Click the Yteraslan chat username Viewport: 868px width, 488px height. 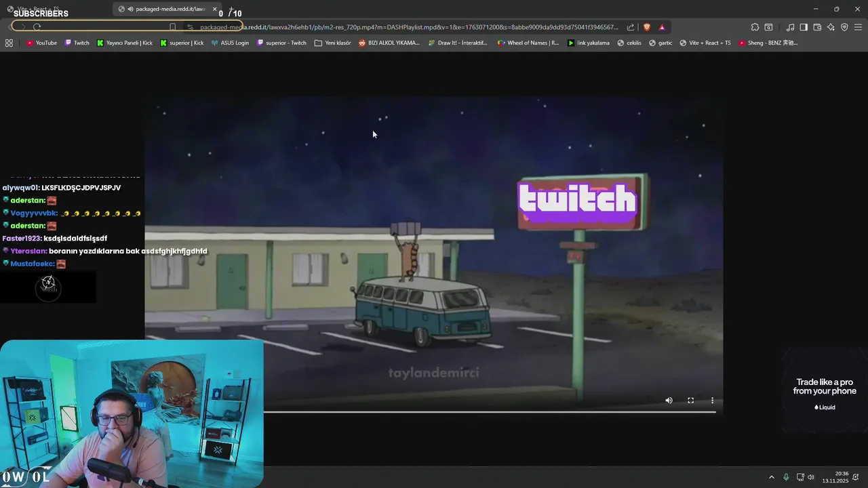tap(28, 251)
